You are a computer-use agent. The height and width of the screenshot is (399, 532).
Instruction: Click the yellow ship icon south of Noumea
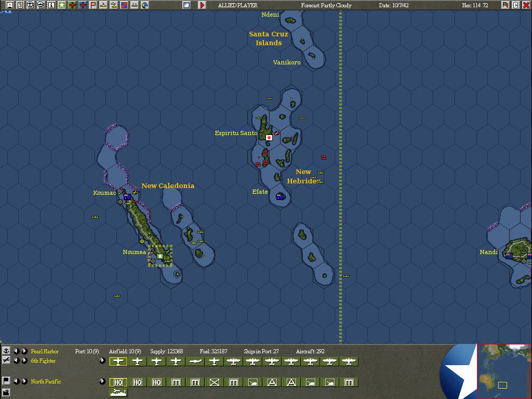[117, 296]
